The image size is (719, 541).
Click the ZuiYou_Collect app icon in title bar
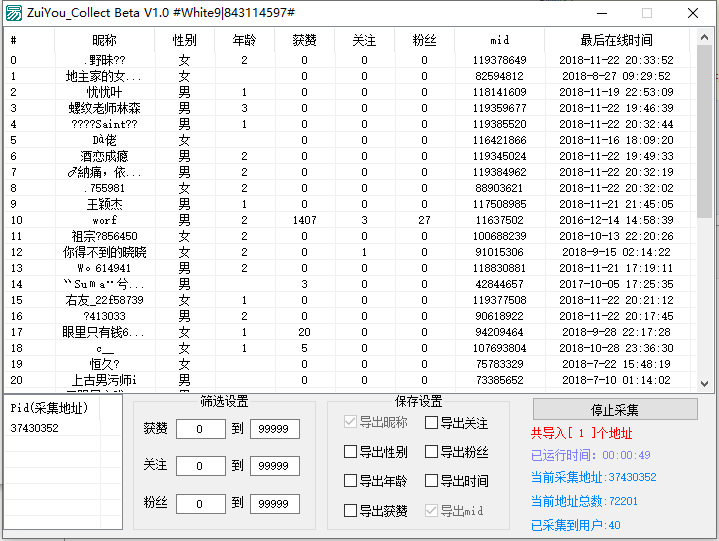pyautogui.click(x=13, y=13)
